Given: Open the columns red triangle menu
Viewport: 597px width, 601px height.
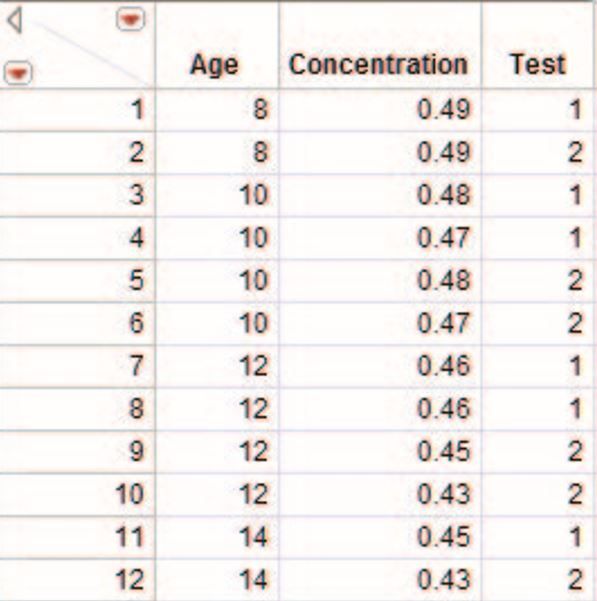Looking at the screenshot, I should 131,19.
